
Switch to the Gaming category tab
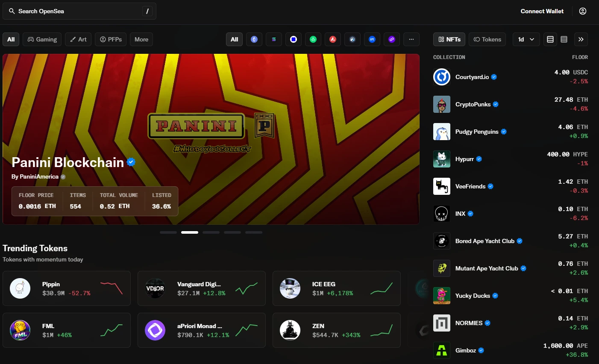(42, 39)
